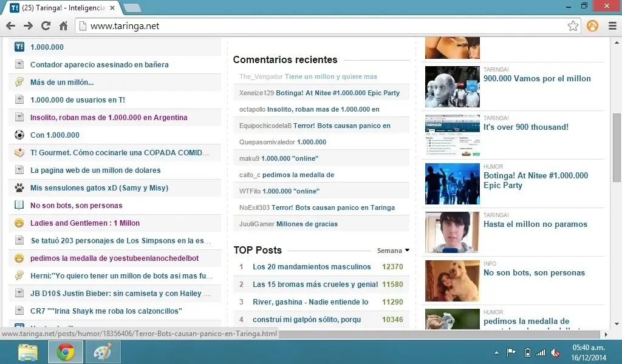Open It's over 900 thousand! post title
622x364 pixels.
click(x=526, y=127)
